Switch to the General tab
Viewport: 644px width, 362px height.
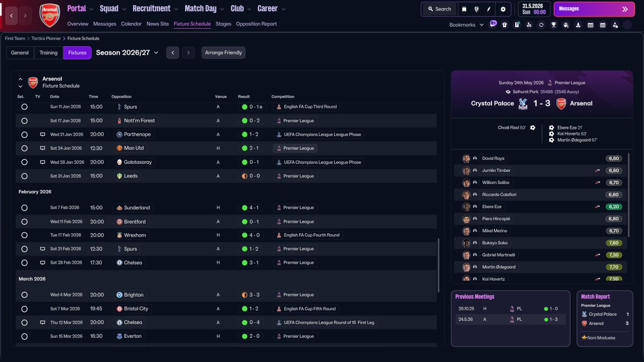point(20,53)
